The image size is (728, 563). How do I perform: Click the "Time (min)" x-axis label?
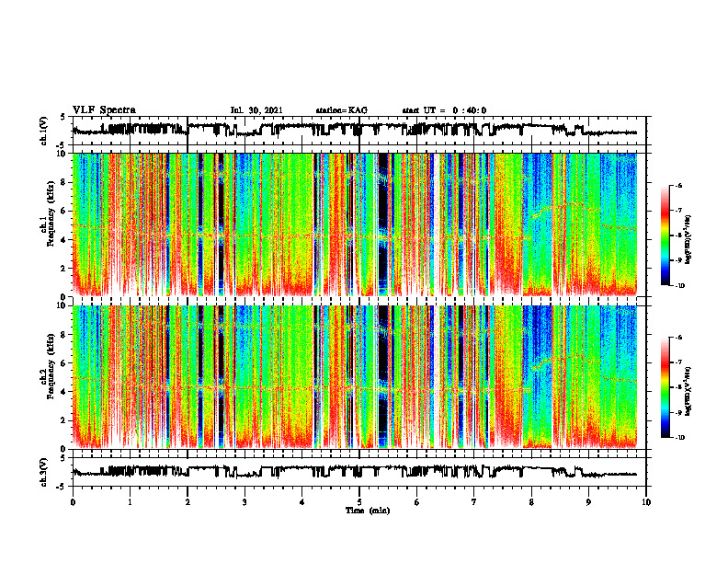368,511
